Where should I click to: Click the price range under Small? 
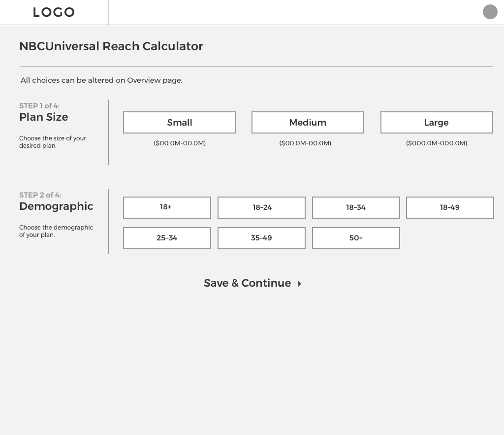click(x=180, y=143)
